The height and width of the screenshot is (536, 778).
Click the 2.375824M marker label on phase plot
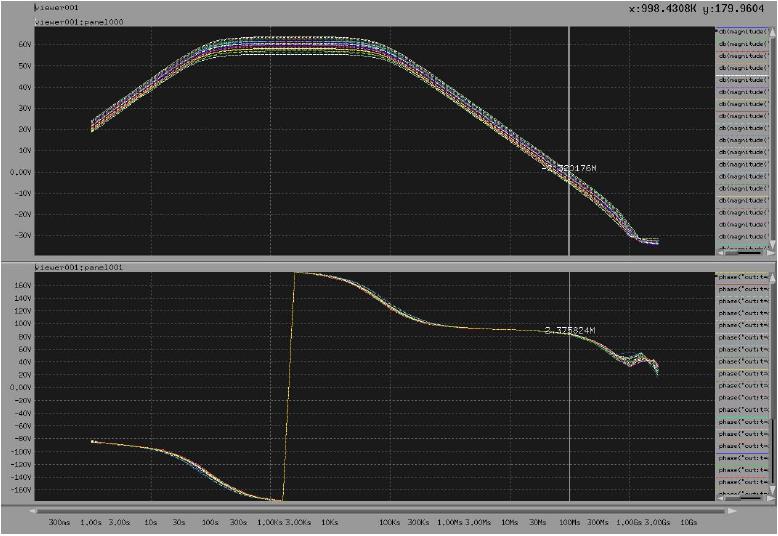pyautogui.click(x=570, y=330)
